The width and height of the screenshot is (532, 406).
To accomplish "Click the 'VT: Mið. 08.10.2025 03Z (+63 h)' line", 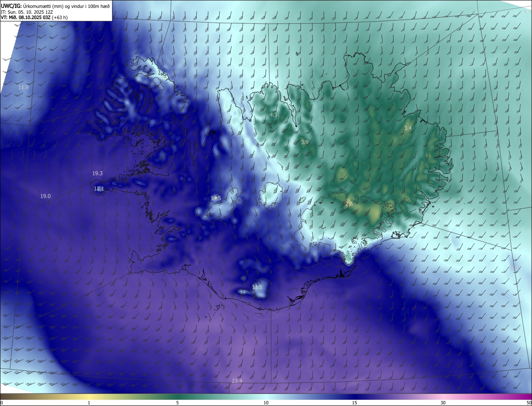I will point(34,17).
